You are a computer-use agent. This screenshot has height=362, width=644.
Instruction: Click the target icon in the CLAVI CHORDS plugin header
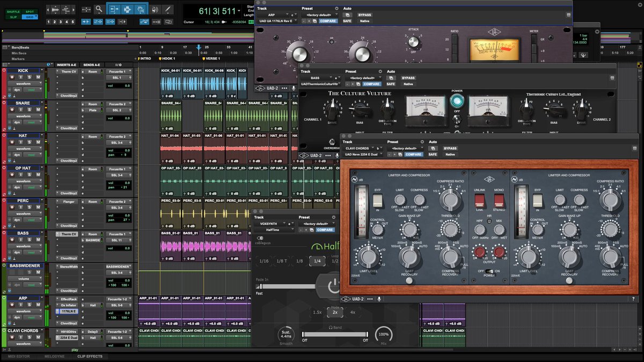click(634, 148)
